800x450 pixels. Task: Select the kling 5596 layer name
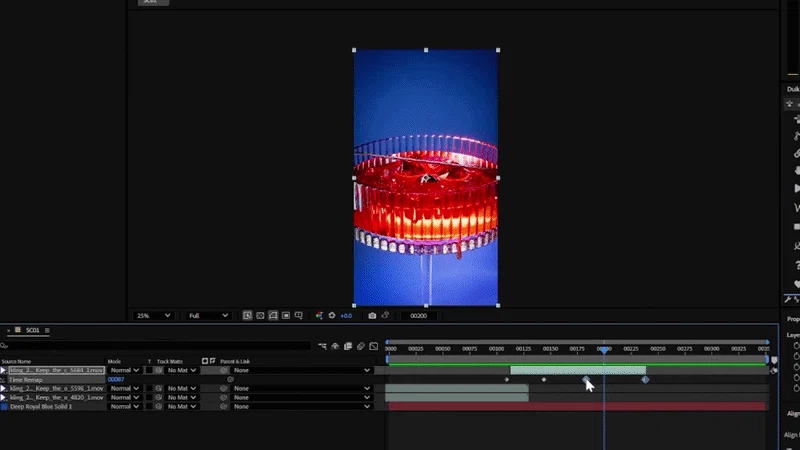click(x=57, y=388)
